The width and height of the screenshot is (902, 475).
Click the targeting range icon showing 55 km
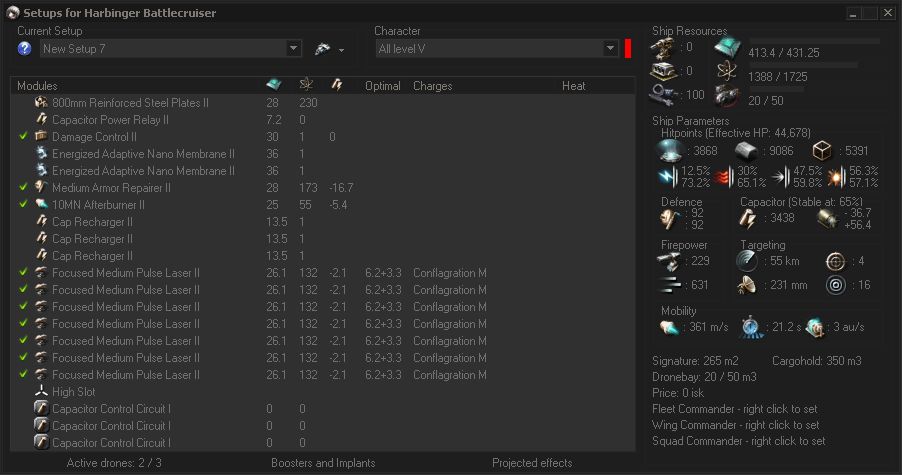pyautogui.click(x=747, y=261)
